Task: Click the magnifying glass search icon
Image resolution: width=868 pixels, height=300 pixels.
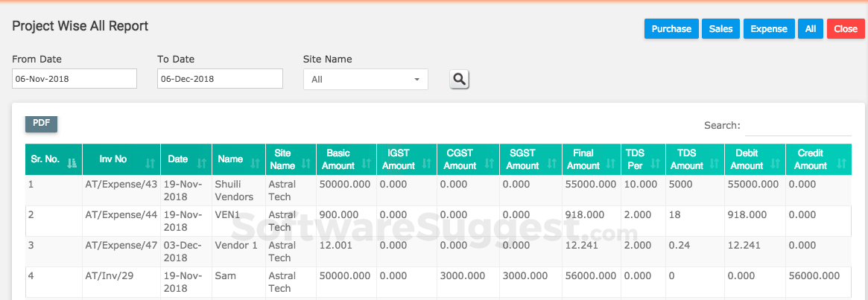Action: click(x=460, y=79)
